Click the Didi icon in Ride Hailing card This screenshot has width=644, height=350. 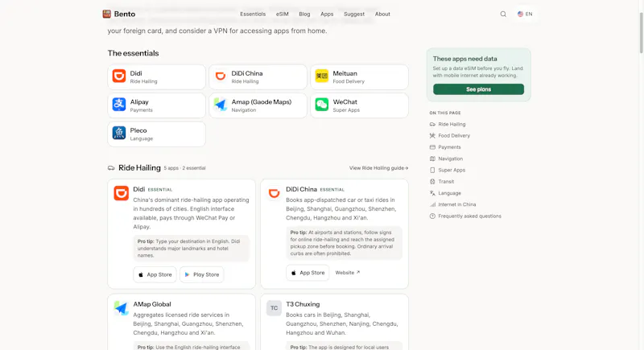[122, 193]
